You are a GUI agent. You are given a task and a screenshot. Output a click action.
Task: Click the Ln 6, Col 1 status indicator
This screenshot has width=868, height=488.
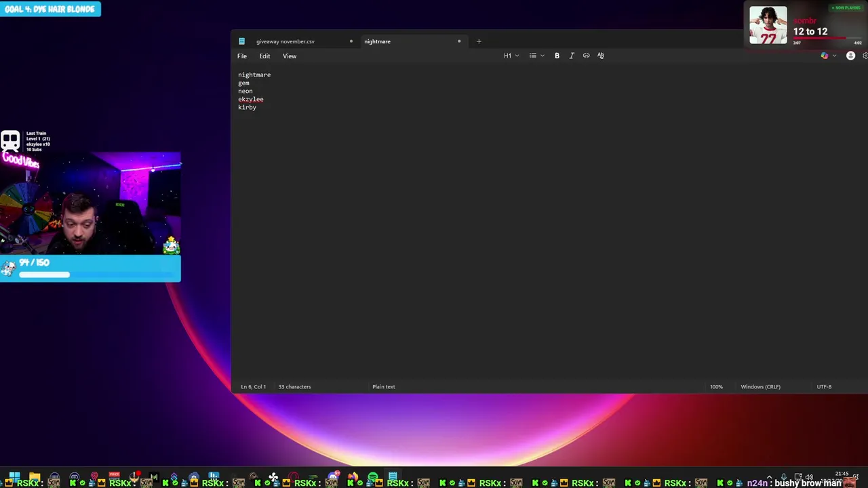(254, 386)
